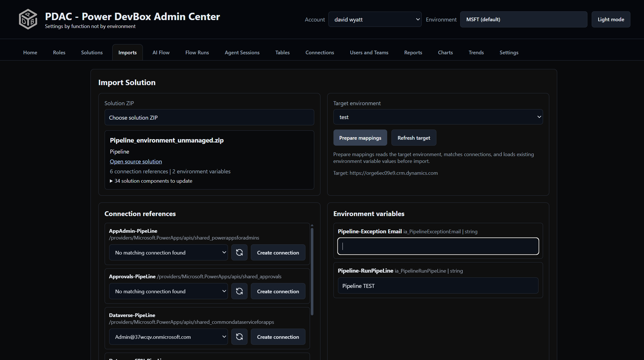Click the Connection references scrollbar

pos(312,271)
